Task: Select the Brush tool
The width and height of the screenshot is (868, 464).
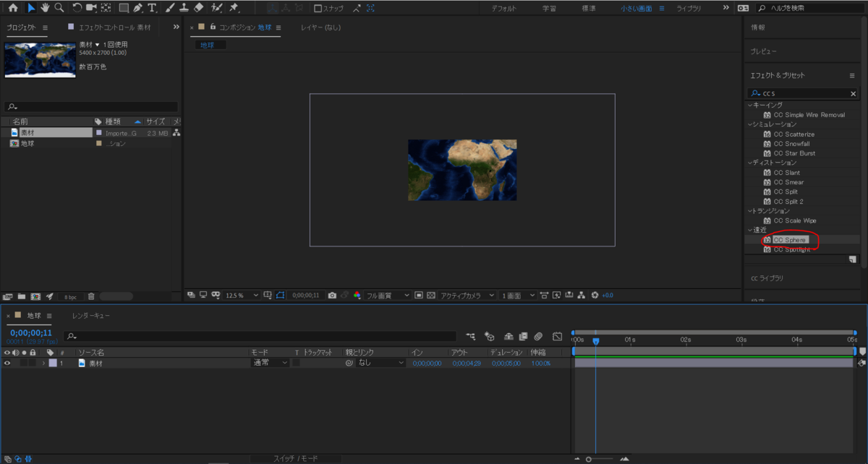Action: click(x=170, y=8)
